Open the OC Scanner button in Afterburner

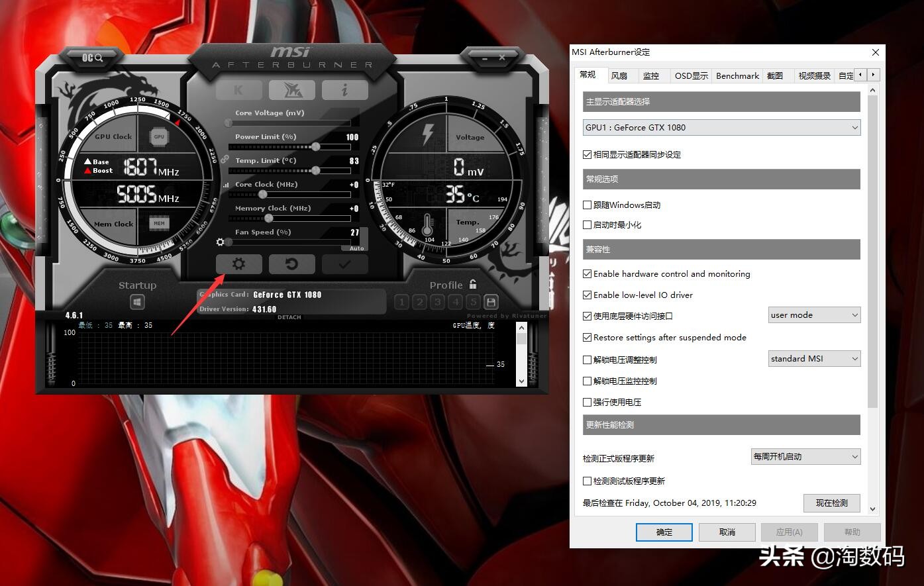[92, 58]
